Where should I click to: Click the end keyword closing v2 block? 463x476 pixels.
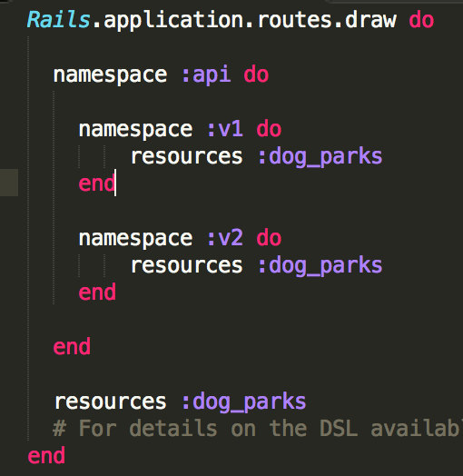click(x=97, y=293)
